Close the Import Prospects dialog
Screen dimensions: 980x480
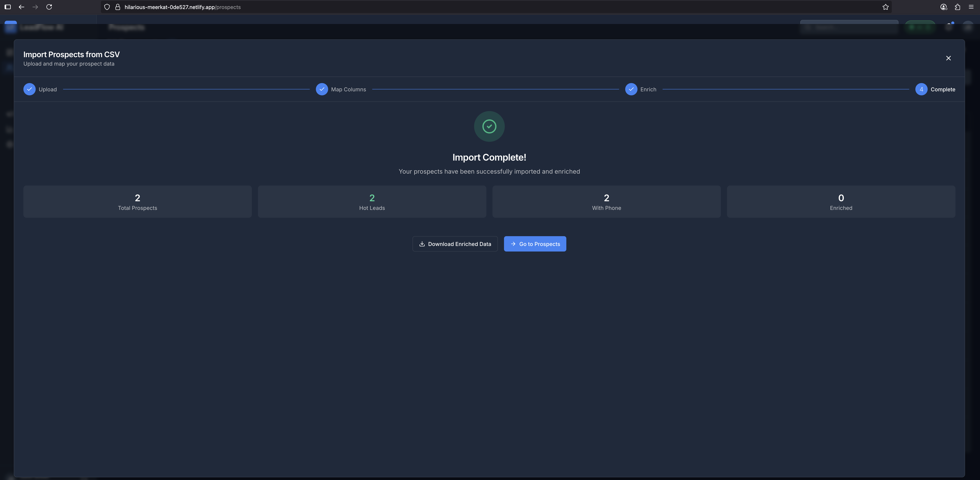tap(948, 58)
